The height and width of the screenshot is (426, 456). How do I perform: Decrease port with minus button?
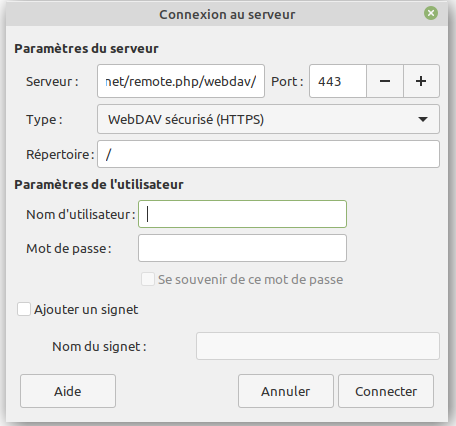point(385,81)
